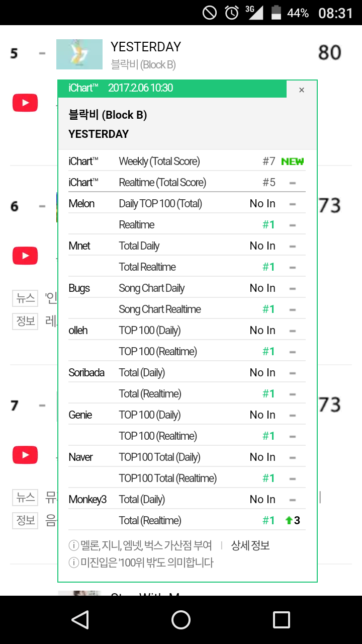Tap the 블락비 (Block B) artist name under the title
Screen dimensions: 362x644
pyautogui.click(x=143, y=65)
